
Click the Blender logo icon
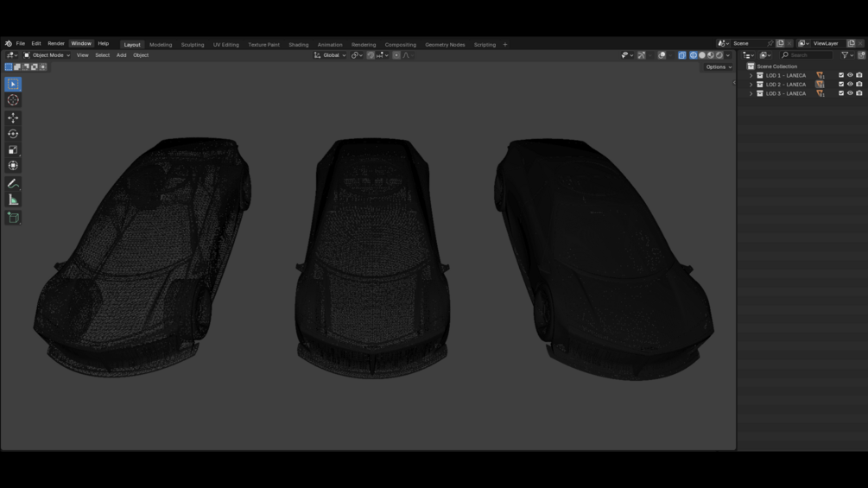click(x=9, y=43)
